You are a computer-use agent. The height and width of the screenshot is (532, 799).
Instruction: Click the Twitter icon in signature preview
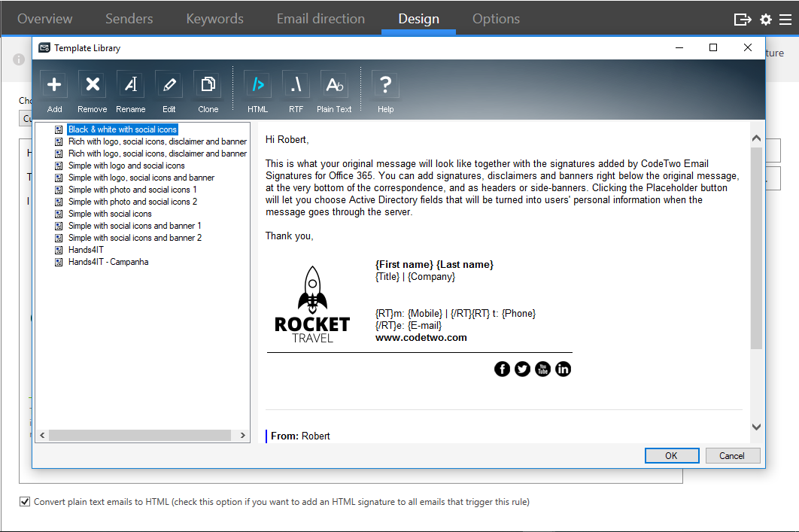point(522,369)
